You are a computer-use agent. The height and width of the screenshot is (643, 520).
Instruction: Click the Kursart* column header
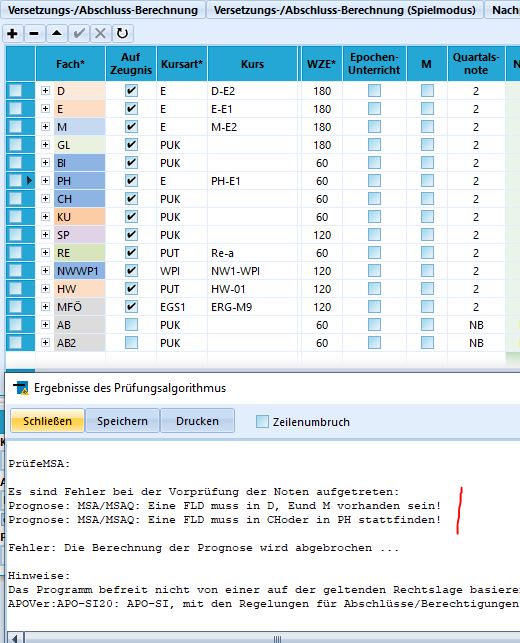click(182, 64)
